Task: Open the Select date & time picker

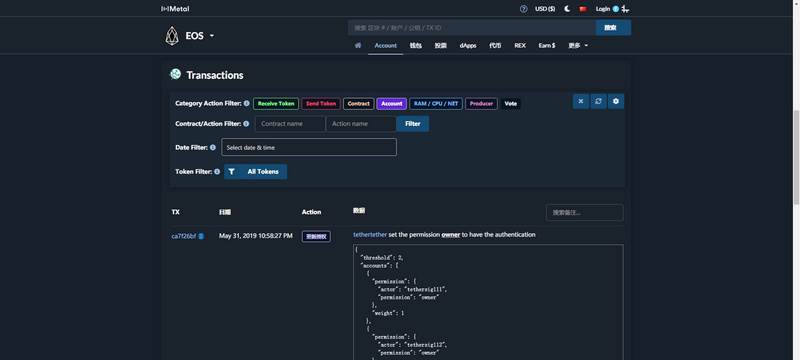Action: coord(309,147)
